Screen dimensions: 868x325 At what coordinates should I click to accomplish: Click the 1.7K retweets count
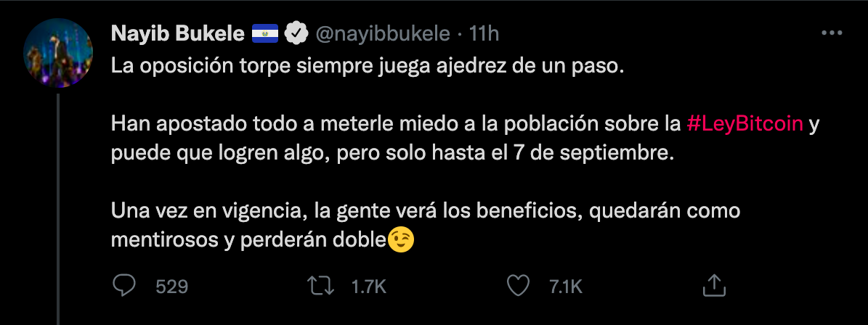click(x=368, y=287)
